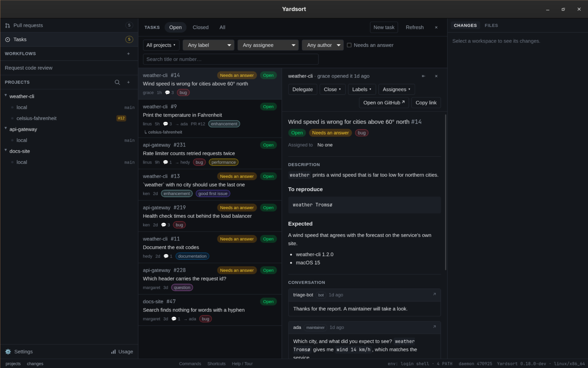Open task Rate limiter counts retried requests twice
This screenshot has width=588, height=368.
coord(210,153)
